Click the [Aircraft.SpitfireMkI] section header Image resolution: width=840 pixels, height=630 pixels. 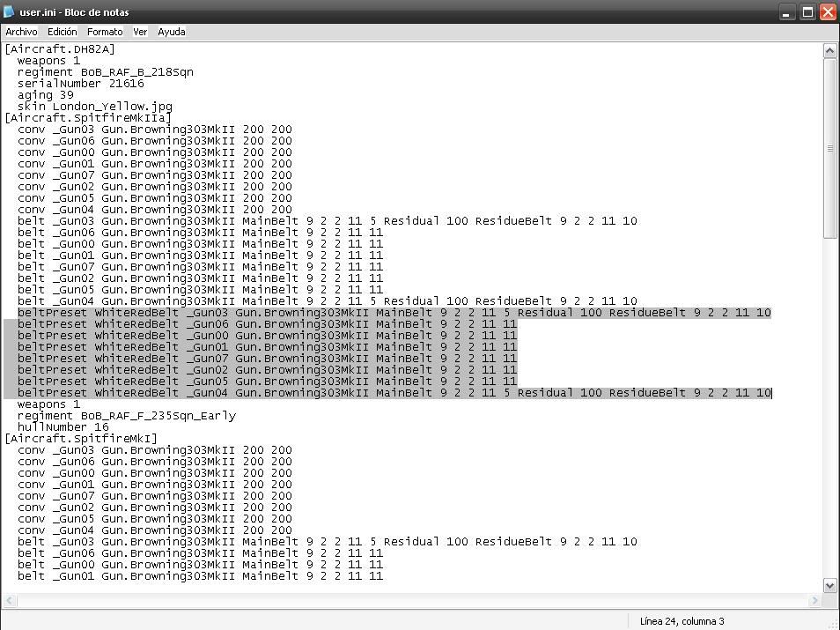click(x=81, y=439)
